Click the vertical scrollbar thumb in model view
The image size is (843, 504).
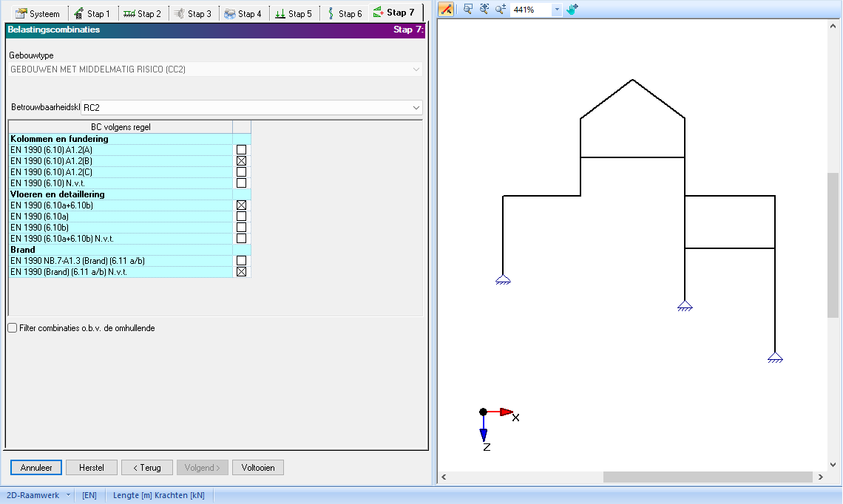pyautogui.click(x=833, y=245)
